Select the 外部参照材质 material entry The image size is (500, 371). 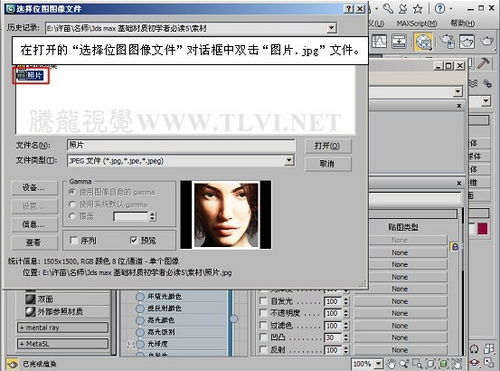tap(55, 311)
